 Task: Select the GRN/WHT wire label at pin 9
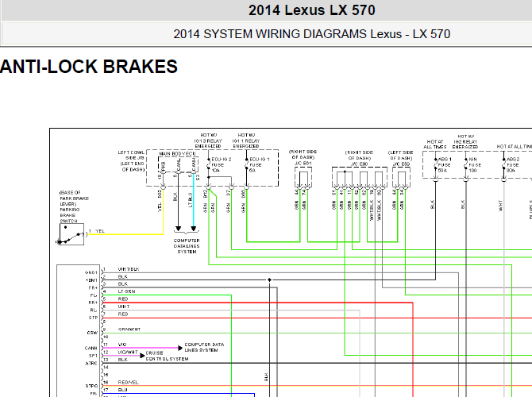click(129, 330)
